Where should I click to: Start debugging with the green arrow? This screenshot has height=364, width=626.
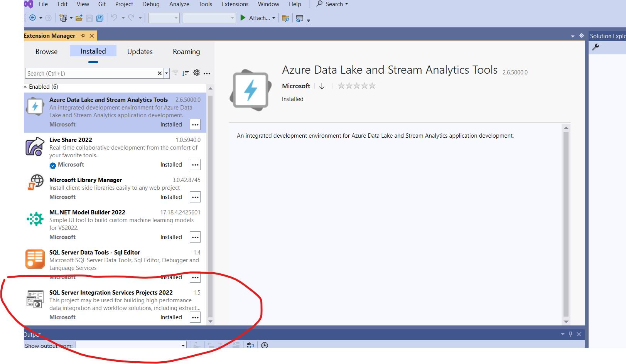243,18
